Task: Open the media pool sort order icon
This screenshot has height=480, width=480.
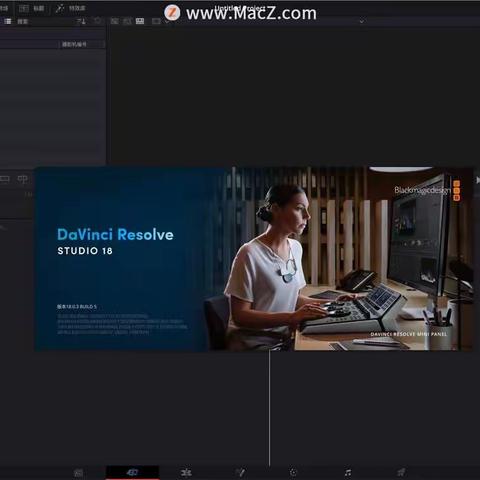Action: pyautogui.click(x=81, y=22)
